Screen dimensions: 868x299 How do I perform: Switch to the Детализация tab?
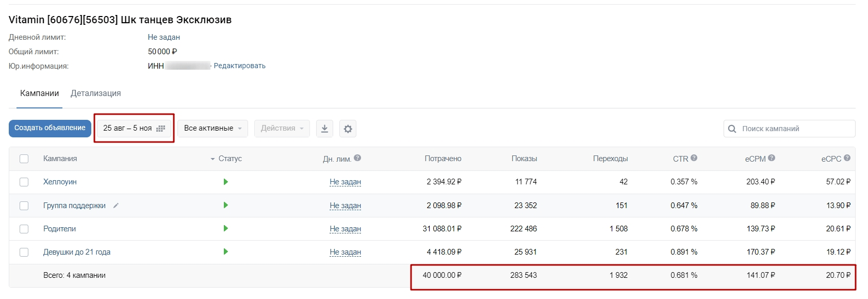point(96,93)
